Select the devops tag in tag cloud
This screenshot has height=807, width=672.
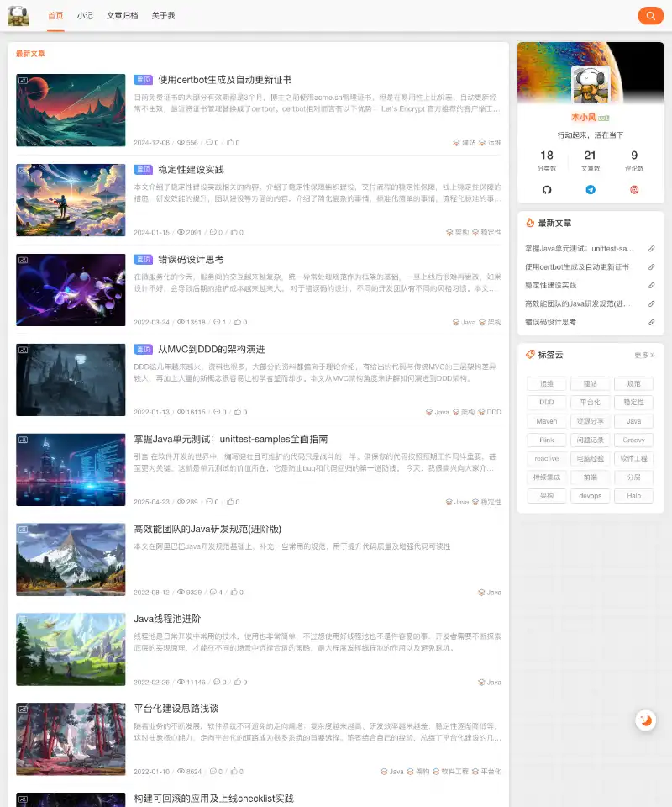tap(591, 496)
